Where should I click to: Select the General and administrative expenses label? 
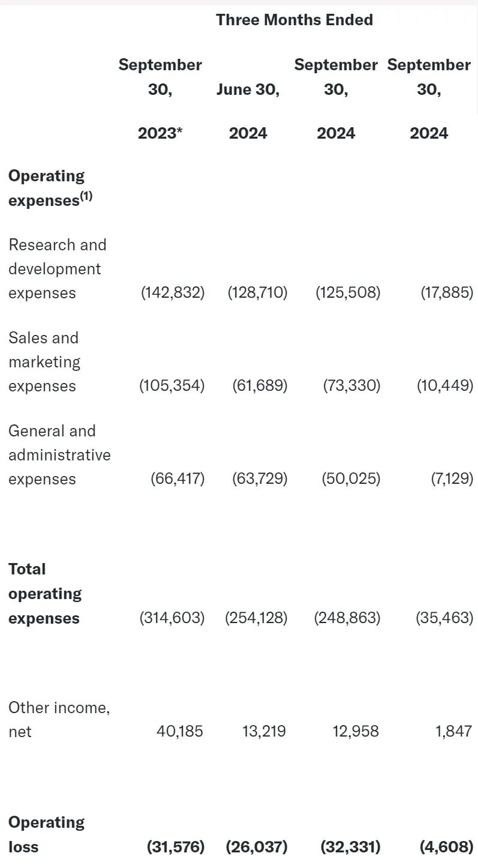[59, 455]
